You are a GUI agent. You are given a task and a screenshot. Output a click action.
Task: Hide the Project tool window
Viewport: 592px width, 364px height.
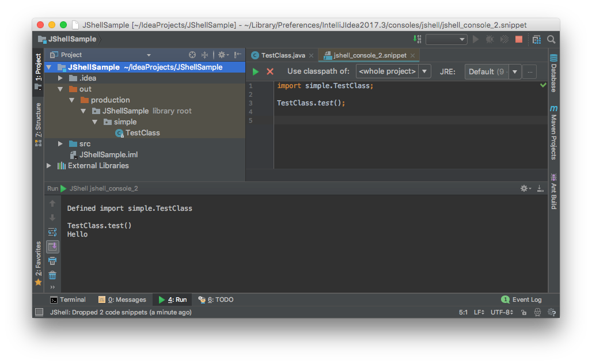click(x=237, y=55)
